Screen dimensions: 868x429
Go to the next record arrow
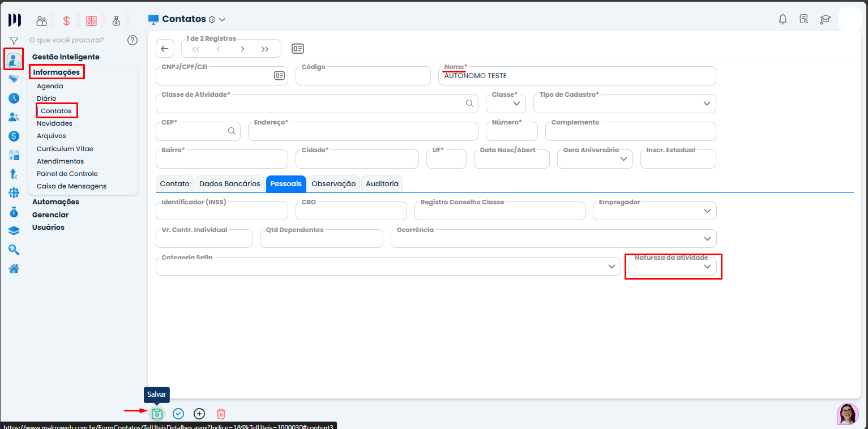pos(242,49)
